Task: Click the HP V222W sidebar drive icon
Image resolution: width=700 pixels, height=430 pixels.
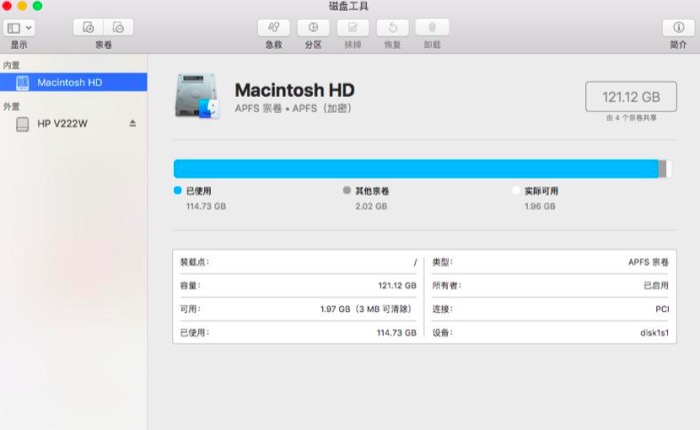Action: pyautogui.click(x=22, y=124)
